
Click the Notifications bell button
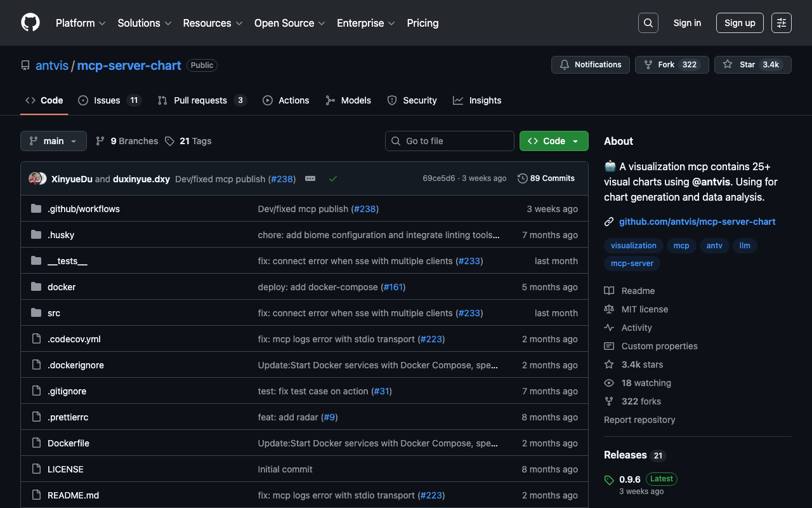pos(591,65)
